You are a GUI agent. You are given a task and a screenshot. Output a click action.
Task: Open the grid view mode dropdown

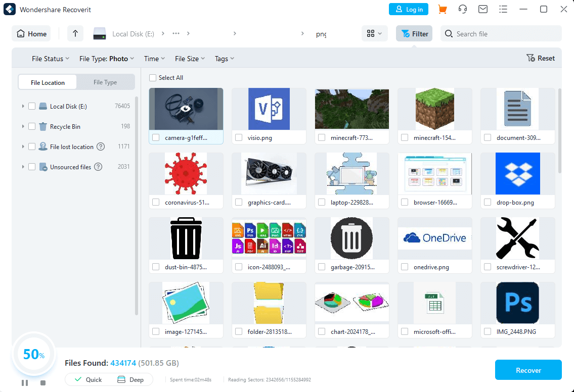click(375, 34)
